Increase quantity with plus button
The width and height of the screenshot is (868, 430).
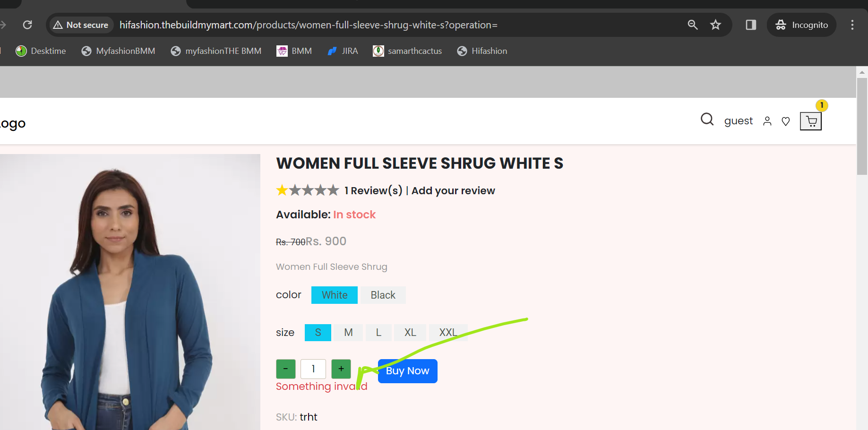(x=341, y=369)
